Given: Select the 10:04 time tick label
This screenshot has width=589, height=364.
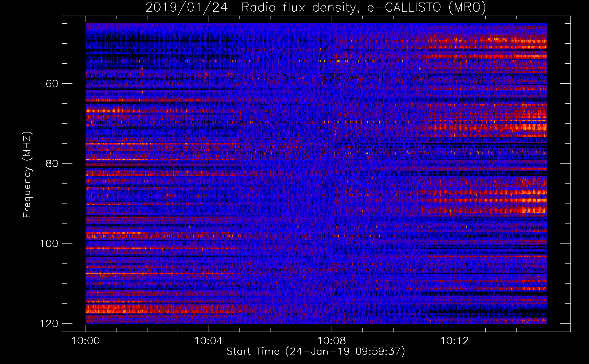Looking at the screenshot, I should click(x=209, y=341).
